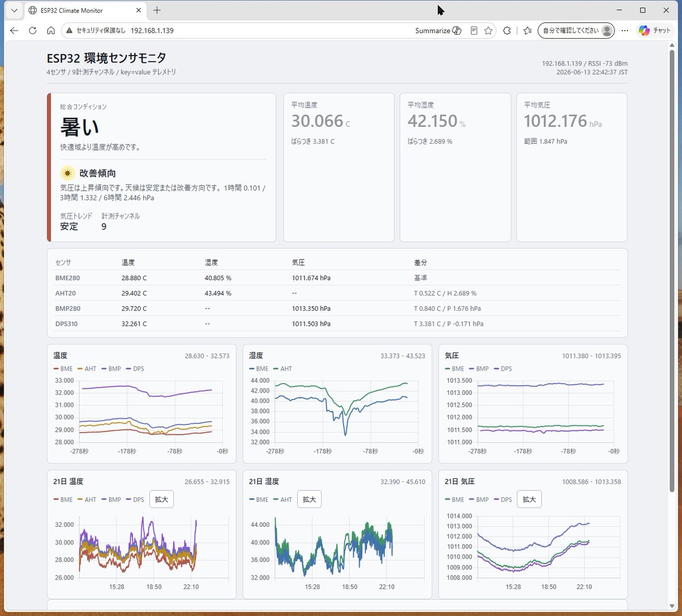682x616 pixels.
Task: Toggle AHT legend in 21日 湿度 chart
Action: pos(282,500)
